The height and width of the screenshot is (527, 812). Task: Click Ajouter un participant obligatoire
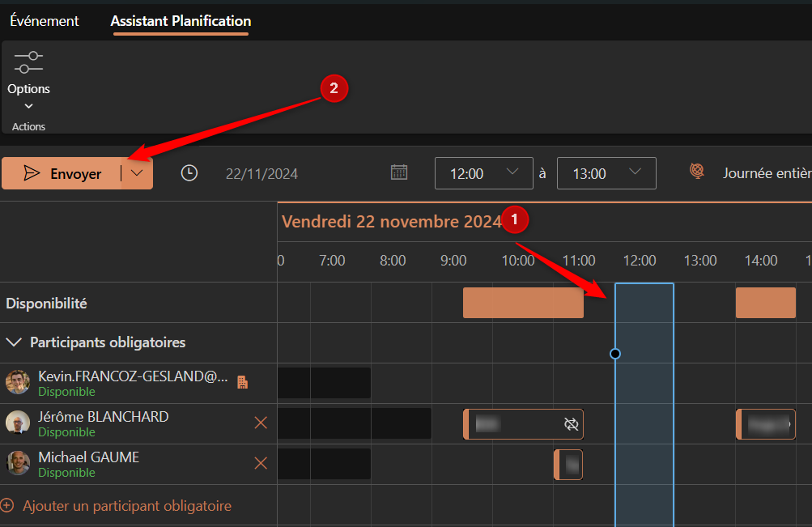[126, 506]
